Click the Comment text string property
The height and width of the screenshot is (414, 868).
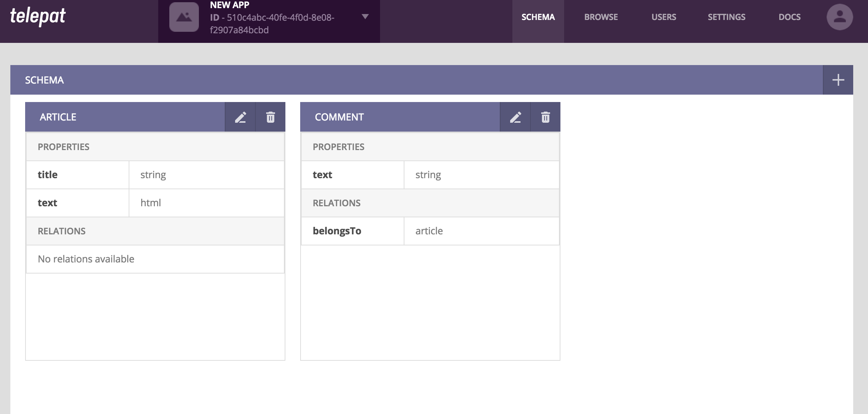coord(430,175)
